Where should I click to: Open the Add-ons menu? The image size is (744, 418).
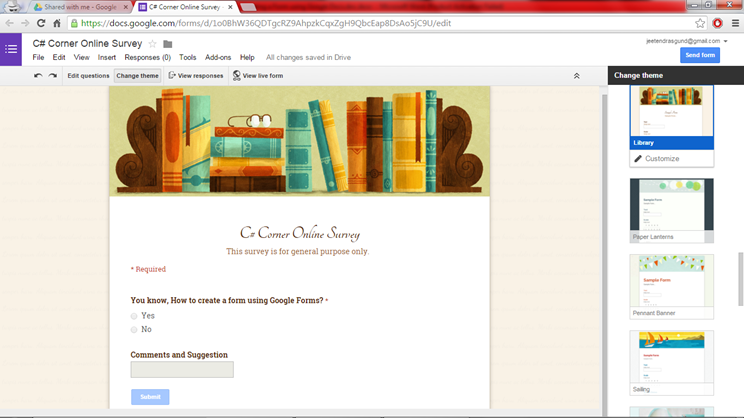[x=218, y=57]
